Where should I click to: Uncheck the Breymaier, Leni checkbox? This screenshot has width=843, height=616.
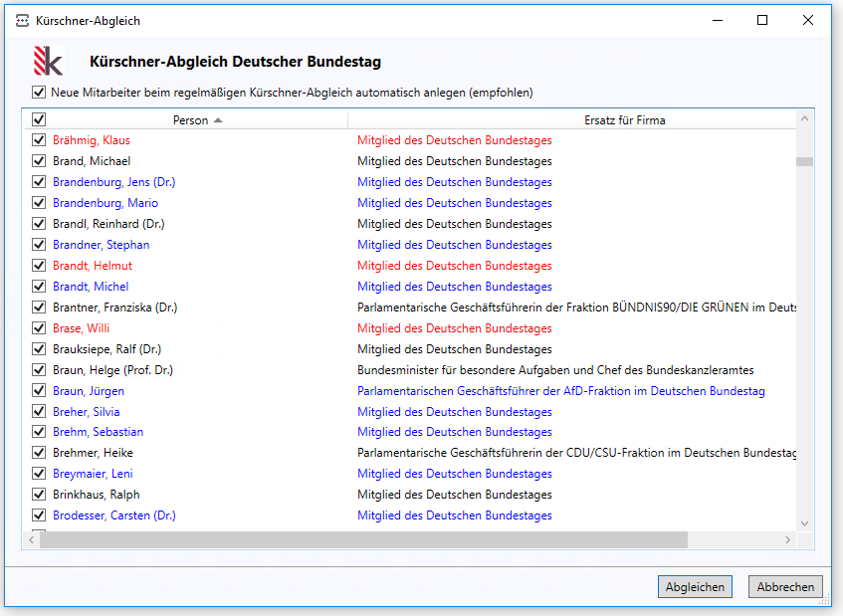39,474
